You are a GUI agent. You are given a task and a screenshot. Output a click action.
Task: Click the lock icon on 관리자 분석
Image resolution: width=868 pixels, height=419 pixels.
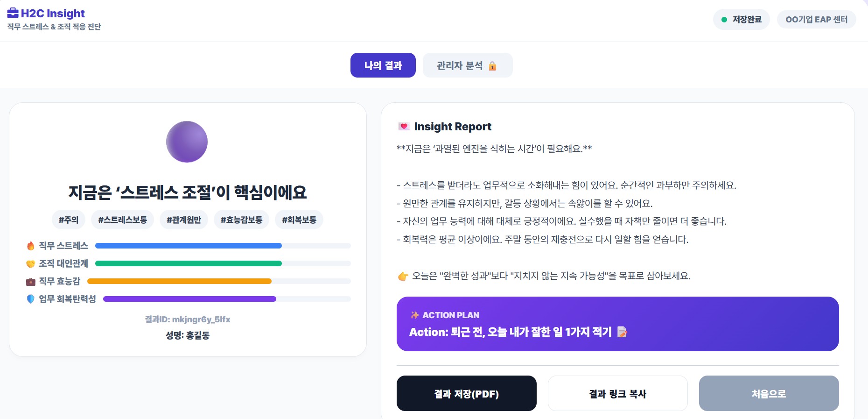[493, 65]
